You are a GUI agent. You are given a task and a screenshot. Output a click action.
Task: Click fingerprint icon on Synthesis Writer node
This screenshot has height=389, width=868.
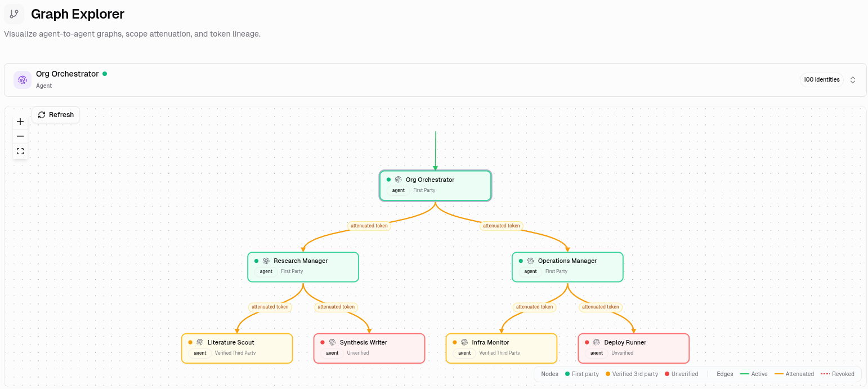(x=332, y=342)
